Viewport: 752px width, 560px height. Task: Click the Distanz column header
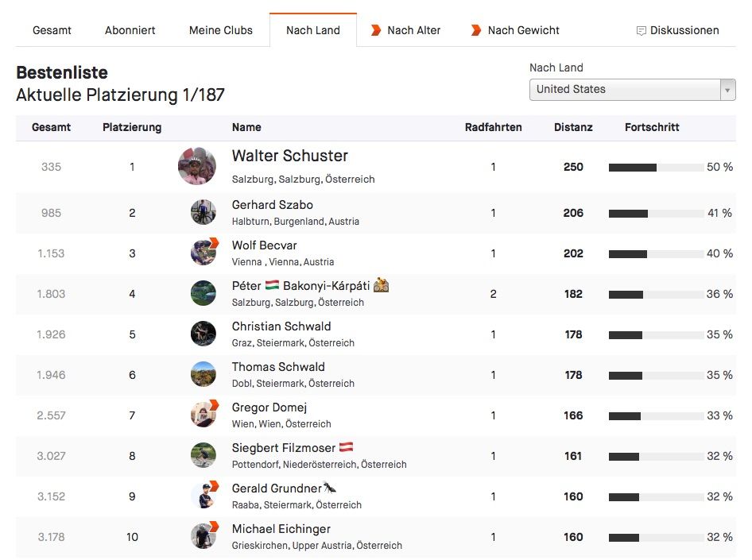573,127
